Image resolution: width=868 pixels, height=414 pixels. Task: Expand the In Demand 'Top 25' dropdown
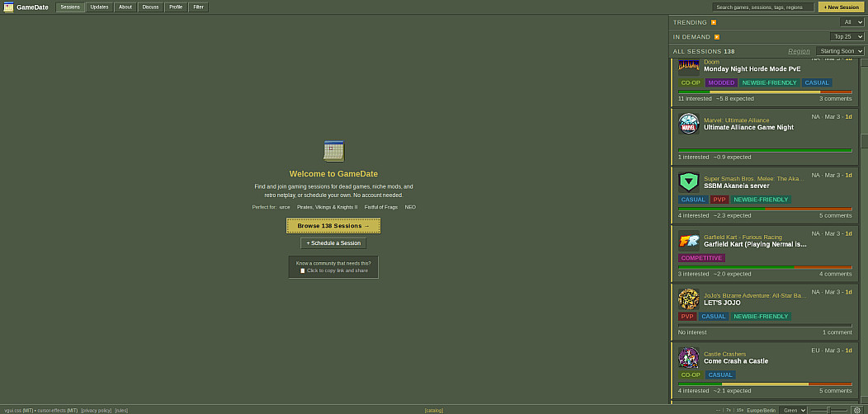(x=847, y=37)
